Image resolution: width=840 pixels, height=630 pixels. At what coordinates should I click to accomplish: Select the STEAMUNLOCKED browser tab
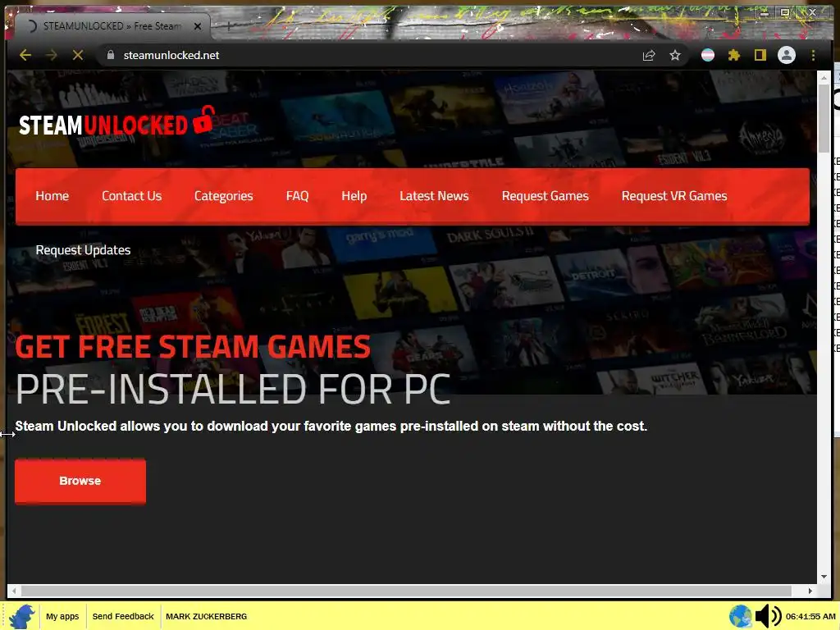click(x=112, y=26)
